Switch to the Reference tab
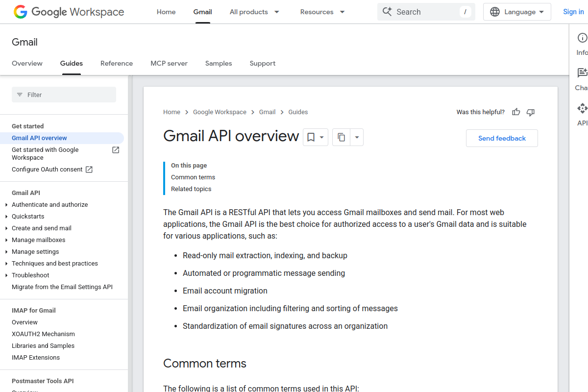The height and width of the screenshot is (392, 588). coord(117,63)
